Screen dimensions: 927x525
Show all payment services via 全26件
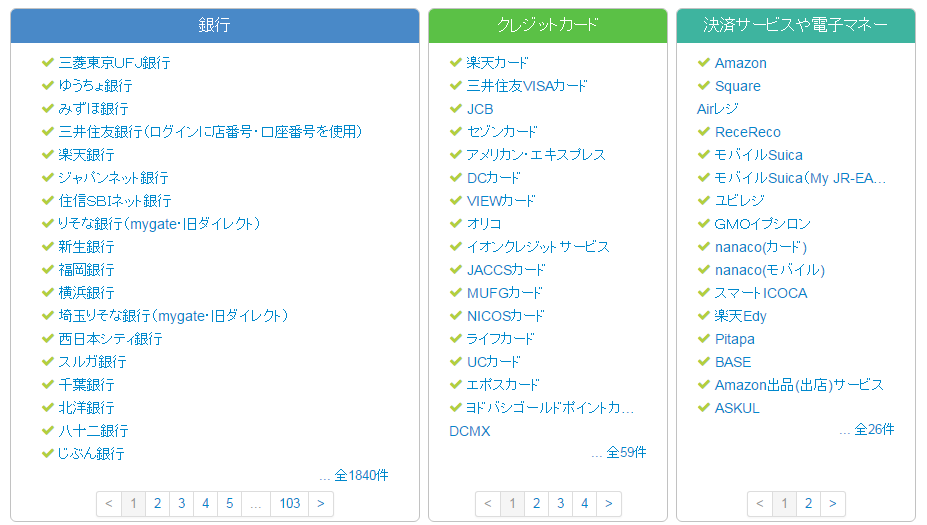pyautogui.click(x=874, y=430)
